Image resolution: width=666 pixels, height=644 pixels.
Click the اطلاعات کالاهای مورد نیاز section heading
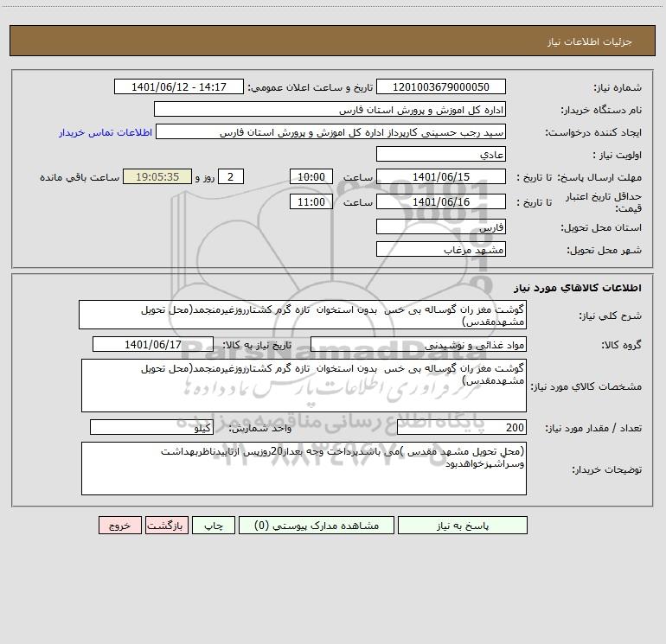point(578,288)
